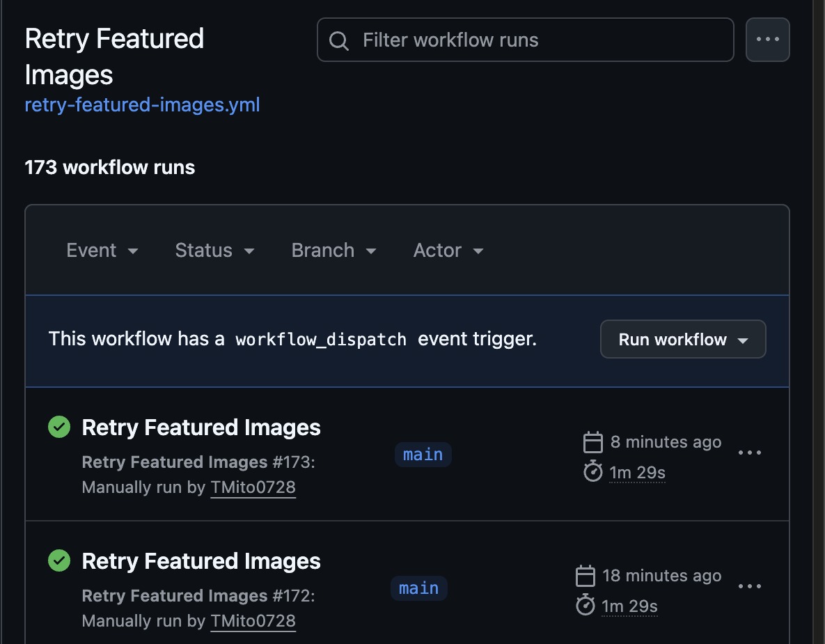Open the Run workflow dropdown button
The height and width of the screenshot is (644, 825).
coord(683,339)
